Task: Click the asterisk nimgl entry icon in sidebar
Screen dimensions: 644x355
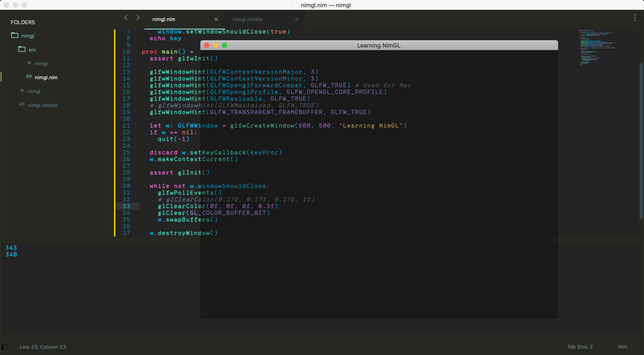Action: click(29, 63)
